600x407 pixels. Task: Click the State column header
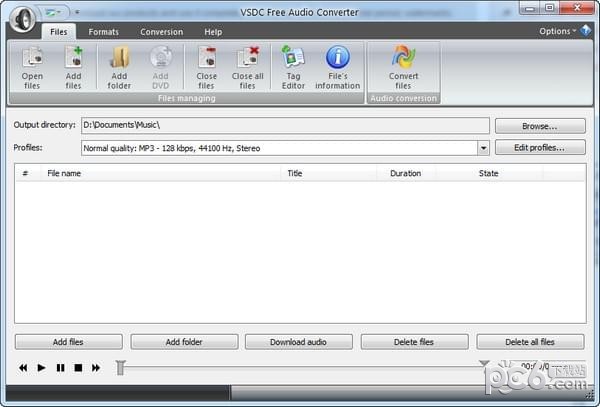(489, 173)
